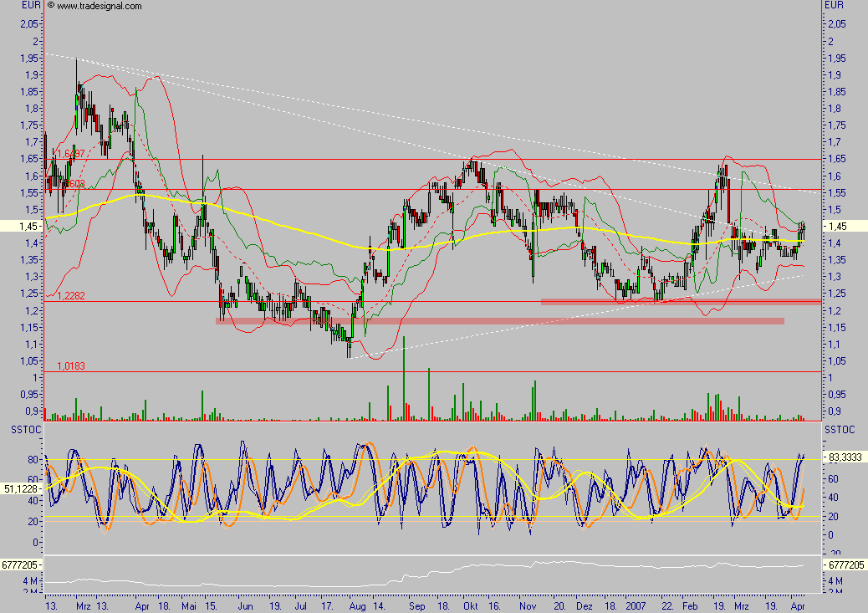Click the shorter upper pink support zone
868x613 pixels.
click(679, 301)
